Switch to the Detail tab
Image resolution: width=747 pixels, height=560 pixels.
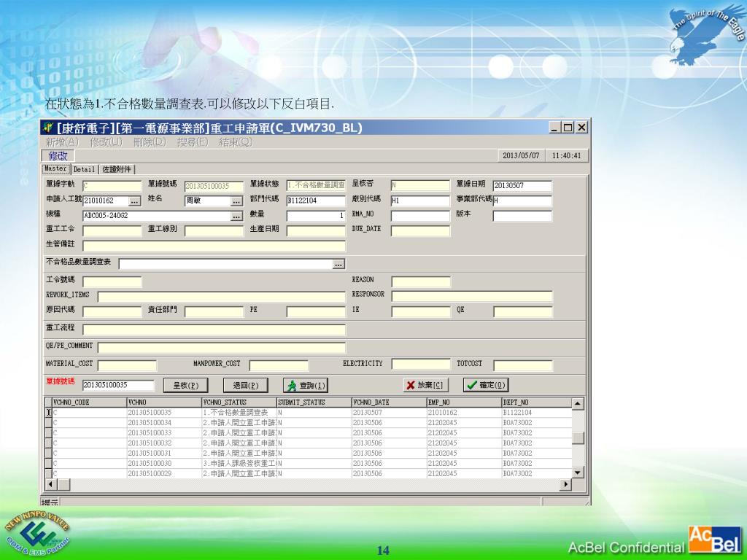pyautogui.click(x=85, y=169)
